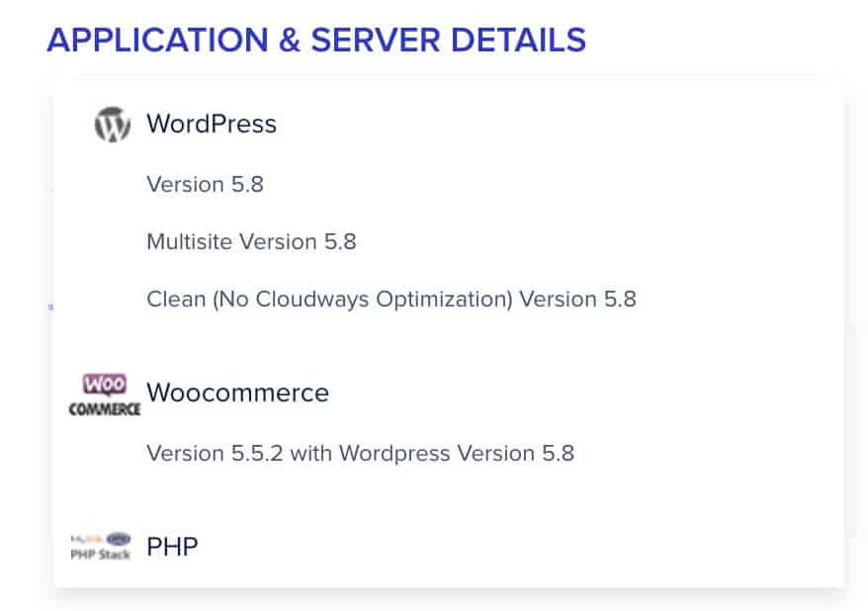Select 'Version 5.5.2 with Wordpress Version 5.8'
This screenshot has height=611, width=868.
pos(361,453)
